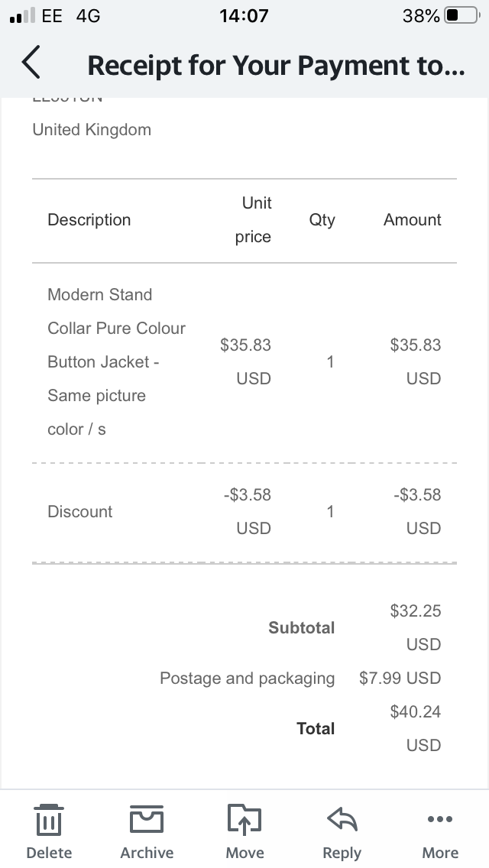Tap the Delete trash can icon

point(49,820)
